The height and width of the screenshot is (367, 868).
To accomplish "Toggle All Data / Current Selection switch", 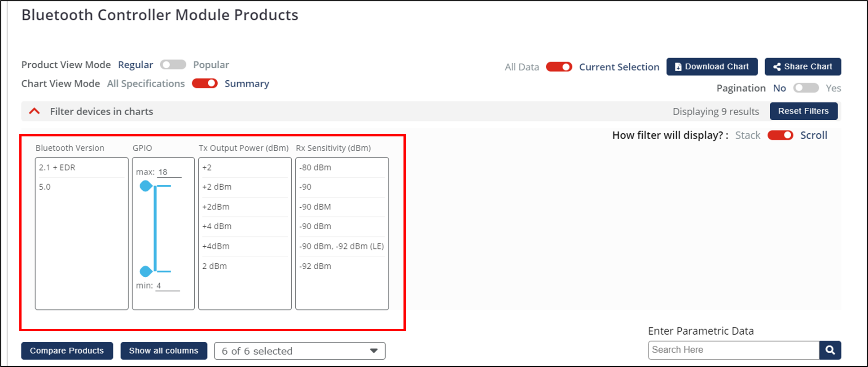I will (559, 67).
